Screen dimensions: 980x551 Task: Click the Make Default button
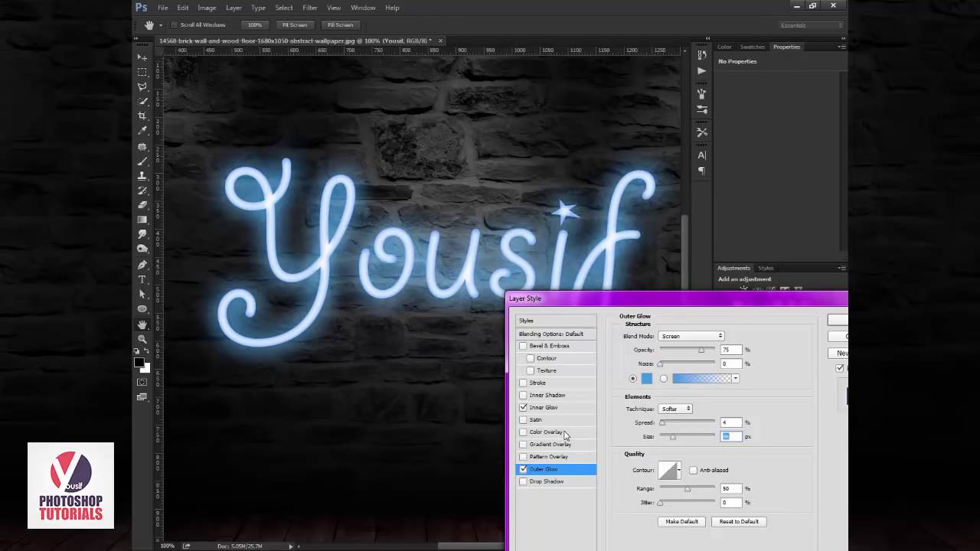click(681, 521)
